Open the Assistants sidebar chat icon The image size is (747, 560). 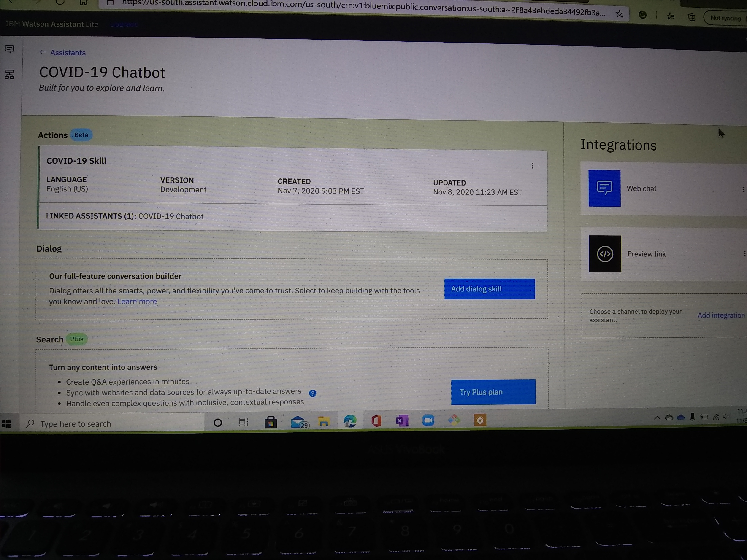[9, 49]
